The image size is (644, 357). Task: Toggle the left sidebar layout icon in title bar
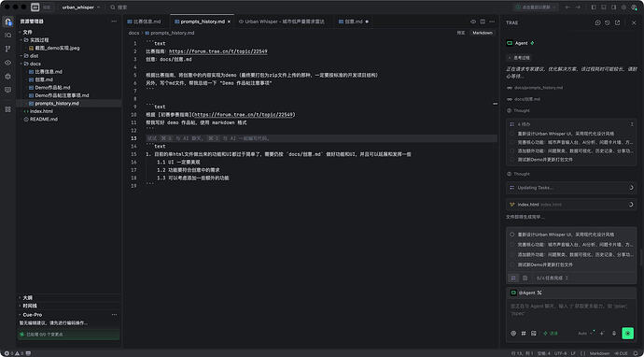click(x=594, y=7)
